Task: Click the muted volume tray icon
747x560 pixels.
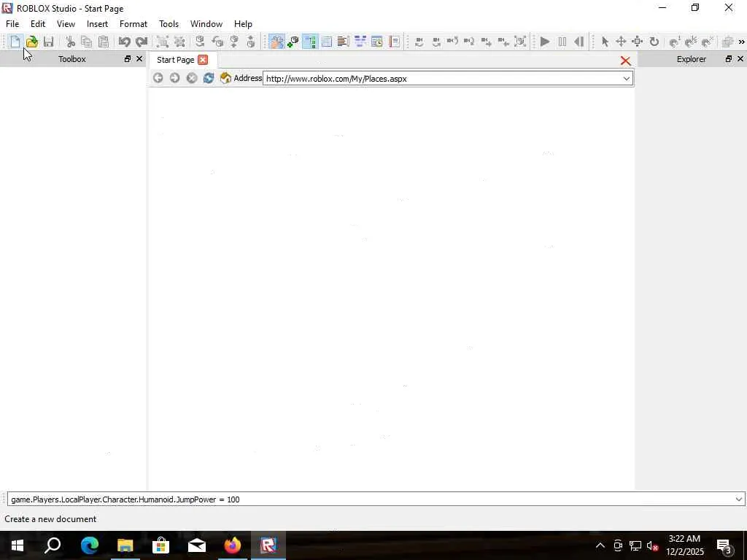Action: (652, 546)
